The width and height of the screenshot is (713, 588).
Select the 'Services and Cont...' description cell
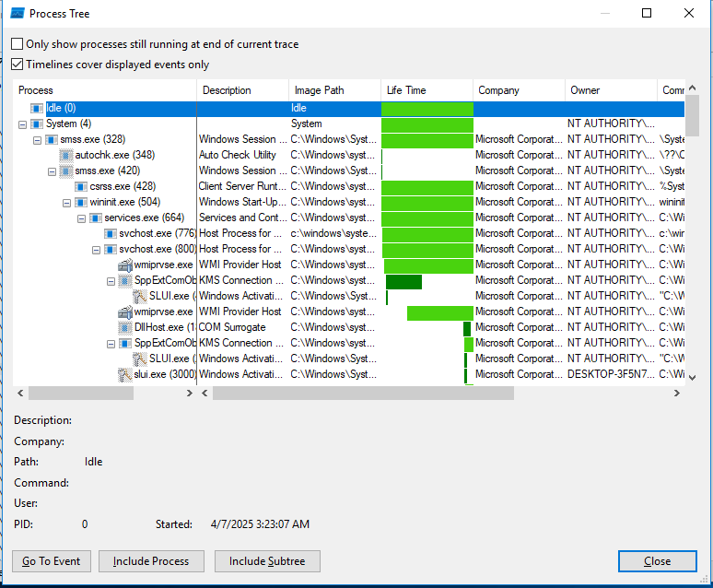pyautogui.click(x=243, y=218)
